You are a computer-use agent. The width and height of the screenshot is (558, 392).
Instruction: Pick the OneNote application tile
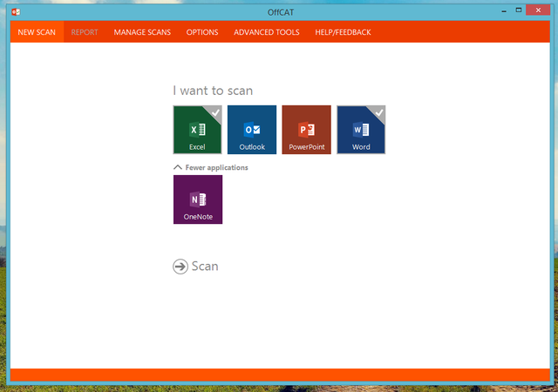[x=198, y=199]
